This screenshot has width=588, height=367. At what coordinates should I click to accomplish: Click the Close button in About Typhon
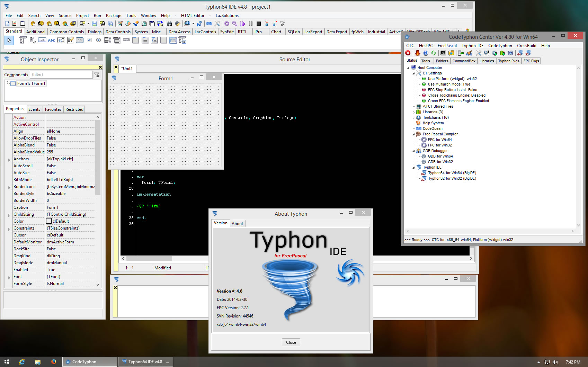point(291,342)
